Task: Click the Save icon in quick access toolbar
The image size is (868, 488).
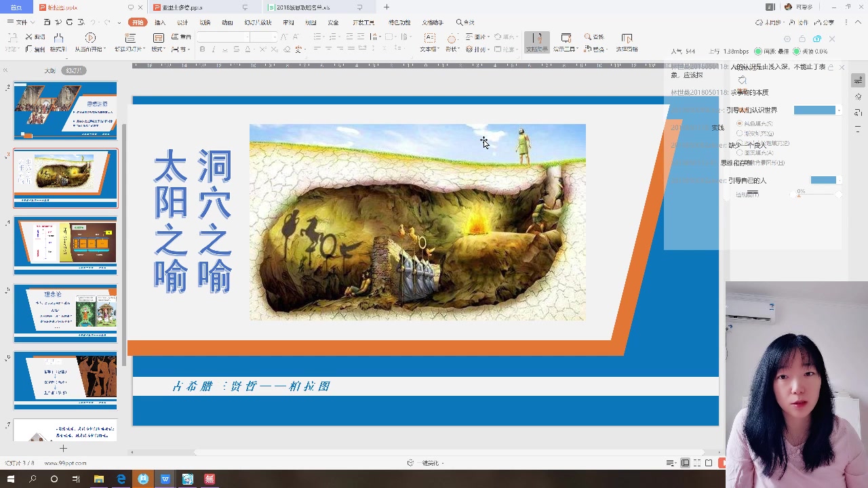Action: click(x=47, y=22)
